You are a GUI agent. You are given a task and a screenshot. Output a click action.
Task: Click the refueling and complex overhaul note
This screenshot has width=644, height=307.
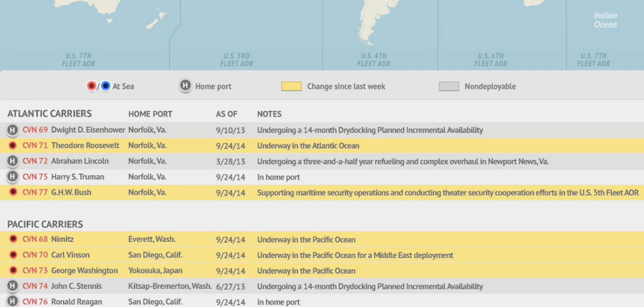coord(403,162)
